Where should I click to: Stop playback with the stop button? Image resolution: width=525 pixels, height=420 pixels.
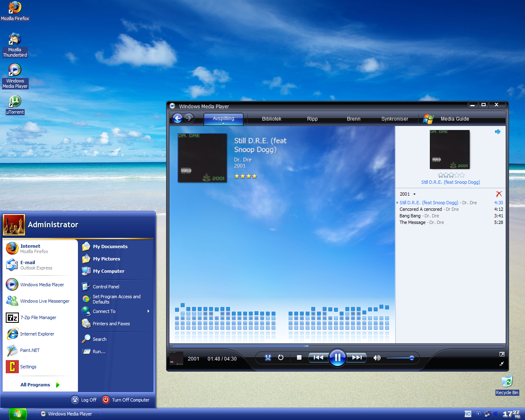coord(299,358)
